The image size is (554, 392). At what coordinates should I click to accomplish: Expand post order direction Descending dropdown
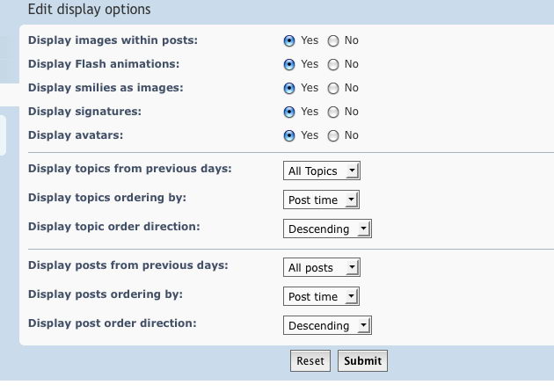click(x=327, y=325)
